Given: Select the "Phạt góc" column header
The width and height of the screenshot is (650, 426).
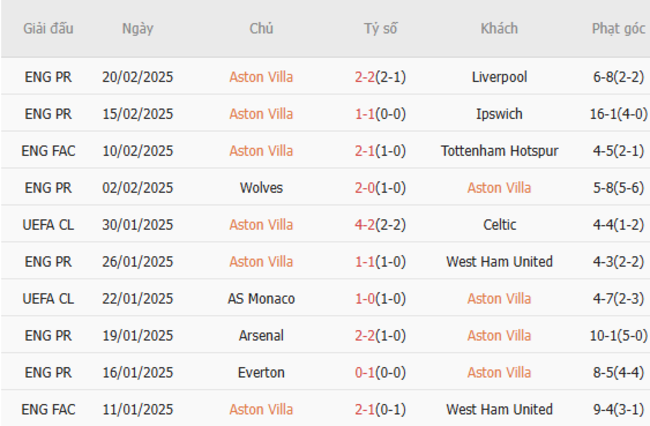Looking at the screenshot, I should tap(618, 29).
